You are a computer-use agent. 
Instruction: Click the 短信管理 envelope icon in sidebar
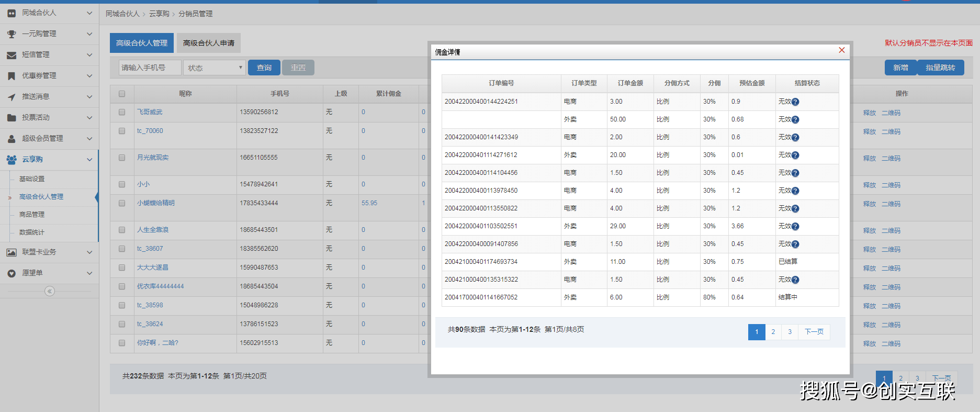[x=12, y=55]
